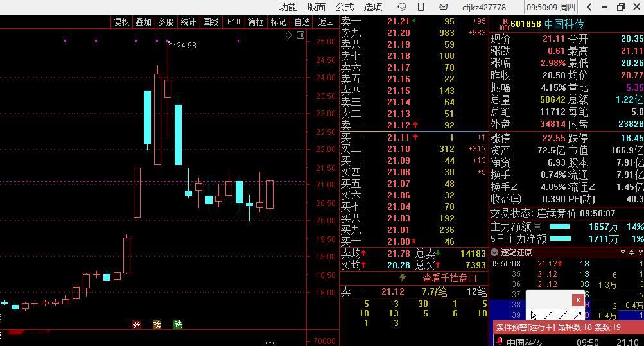Click the back arrow next to window controls
644x346 pixels.
tap(589, 7)
